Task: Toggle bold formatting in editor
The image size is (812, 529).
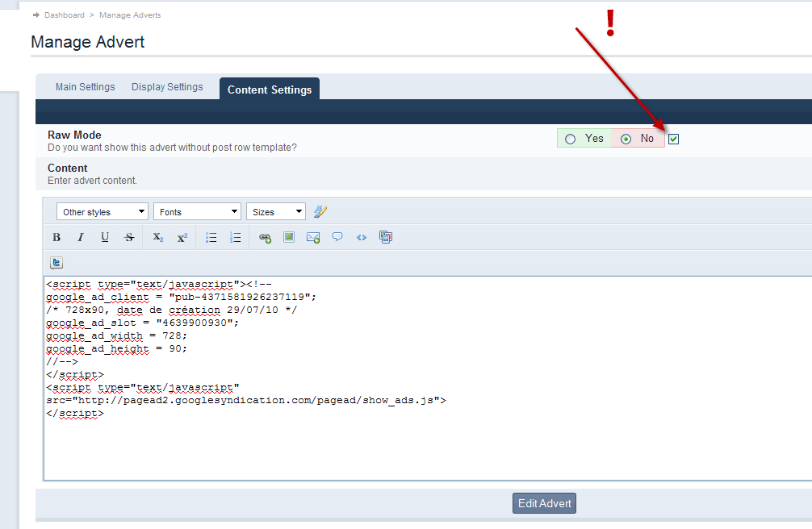Action: point(57,237)
